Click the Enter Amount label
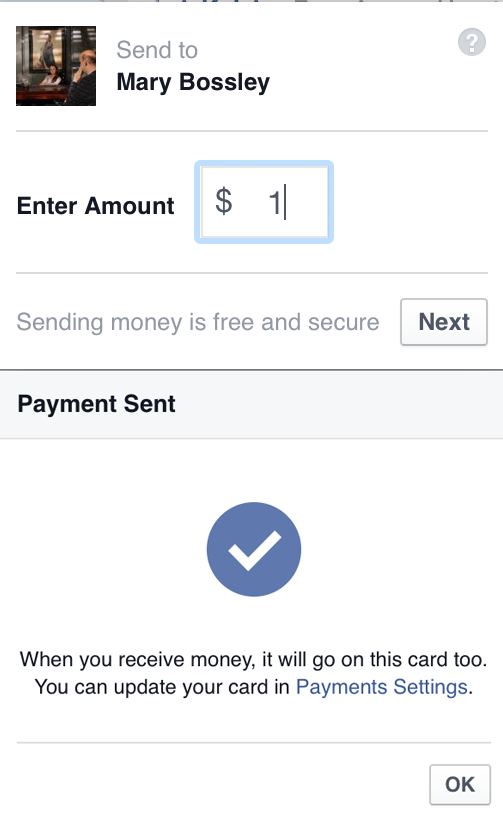 click(x=96, y=206)
